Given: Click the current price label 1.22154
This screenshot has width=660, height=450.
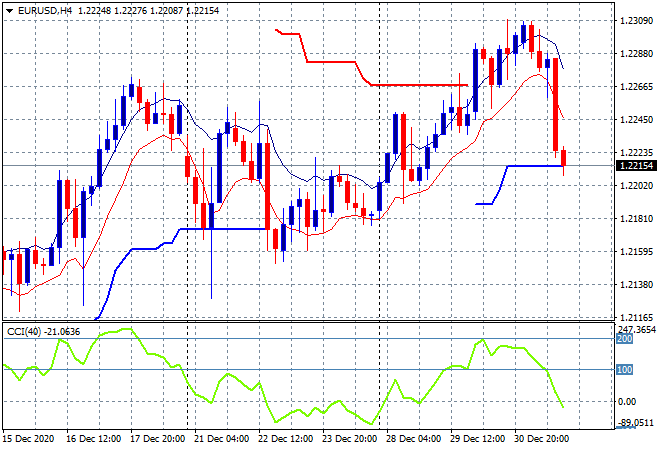Looking at the screenshot, I should tap(637, 165).
